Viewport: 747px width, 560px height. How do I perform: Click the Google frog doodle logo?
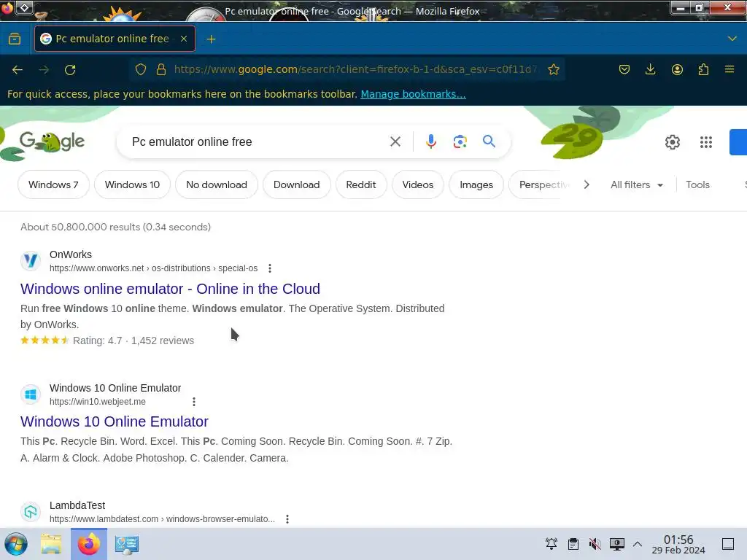point(52,141)
